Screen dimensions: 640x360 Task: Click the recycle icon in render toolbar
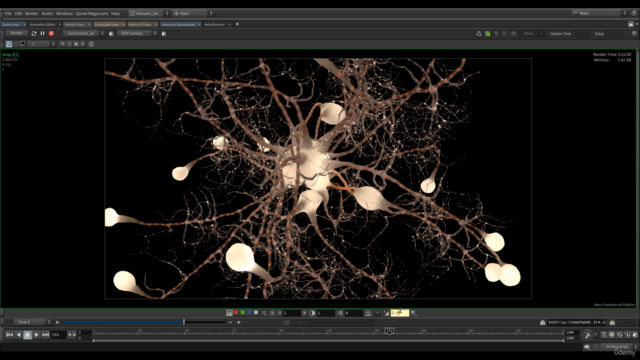click(479, 33)
